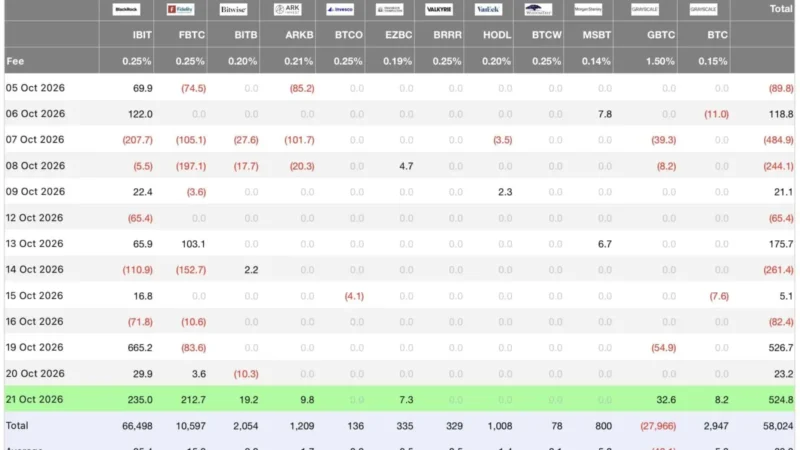800x450 pixels.
Task: Click the 665.2 IBIT inflow value
Action: [x=140, y=347]
